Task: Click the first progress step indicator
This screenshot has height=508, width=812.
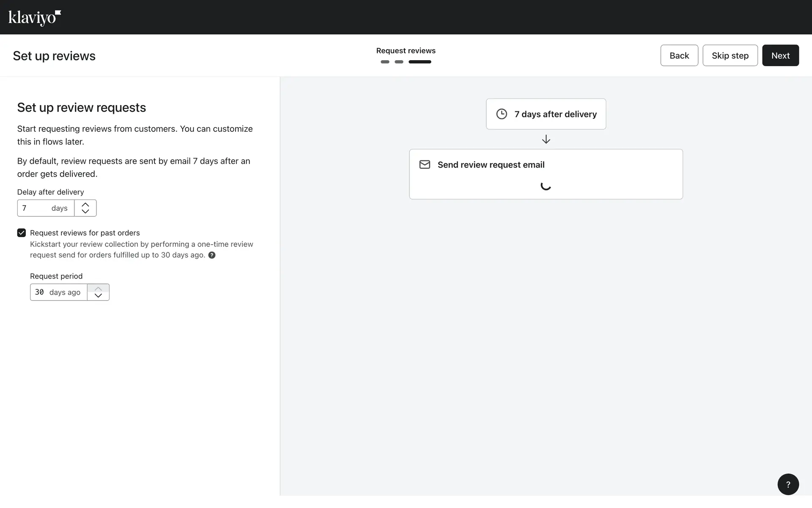Action: coord(385,62)
